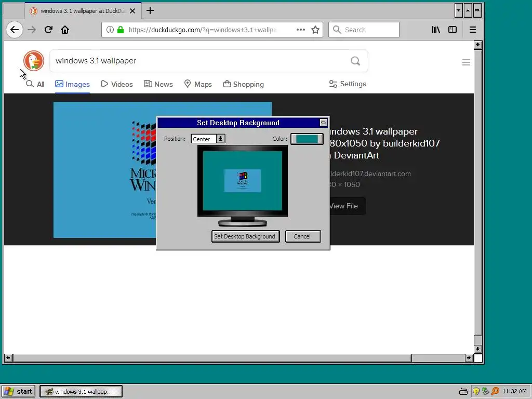532x399 pixels.
Task: Open DuckDuckGo Settings dropdown
Action: (x=348, y=84)
